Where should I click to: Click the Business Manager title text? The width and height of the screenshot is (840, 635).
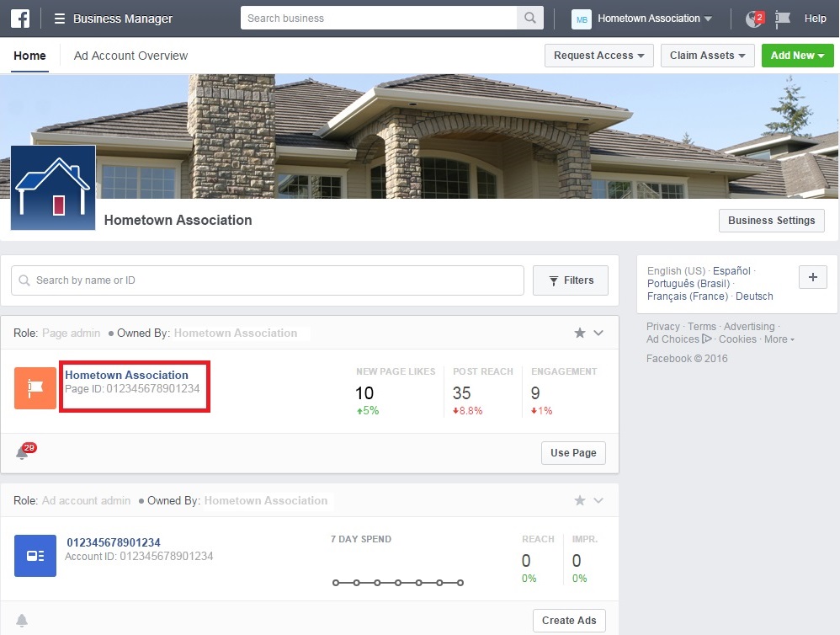point(123,19)
